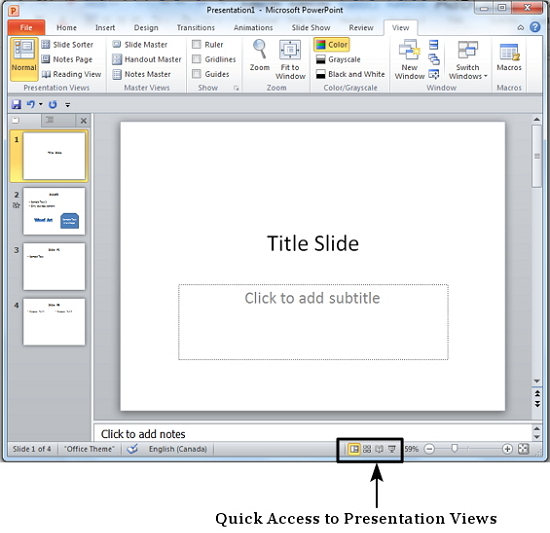Switch to the Transitions tab
Image resolution: width=550 pixels, height=533 pixels.
tap(196, 27)
